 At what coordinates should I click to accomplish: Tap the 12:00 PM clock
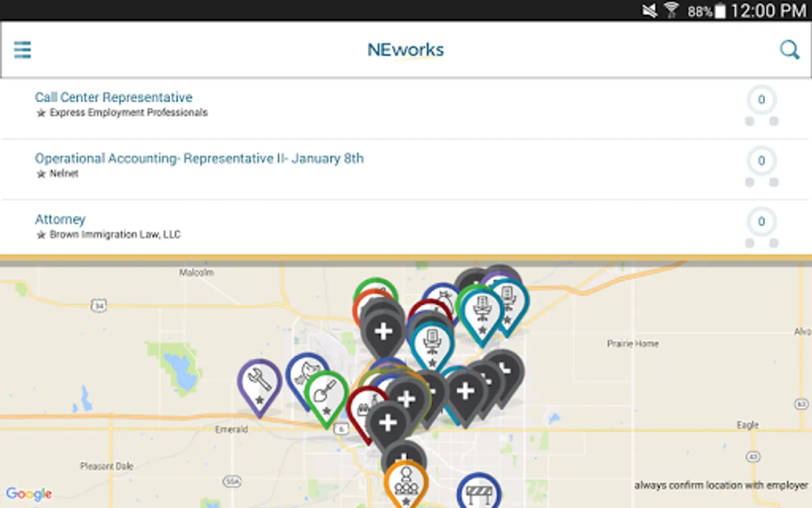(x=768, y=11)
